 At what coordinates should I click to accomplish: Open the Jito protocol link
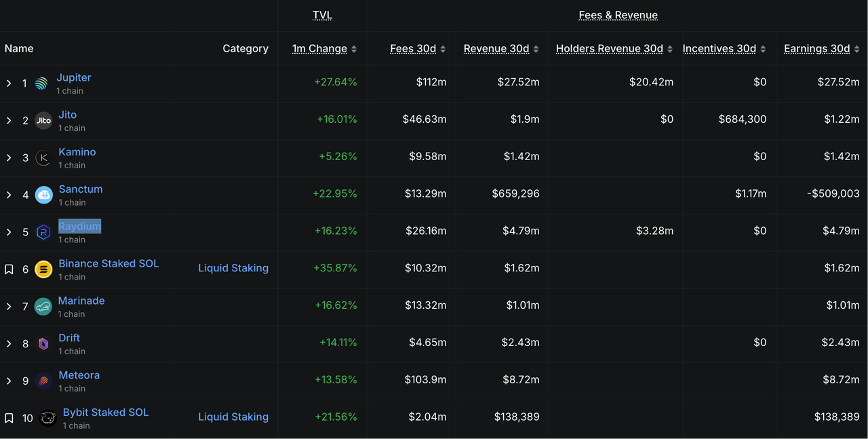point(67,115)
